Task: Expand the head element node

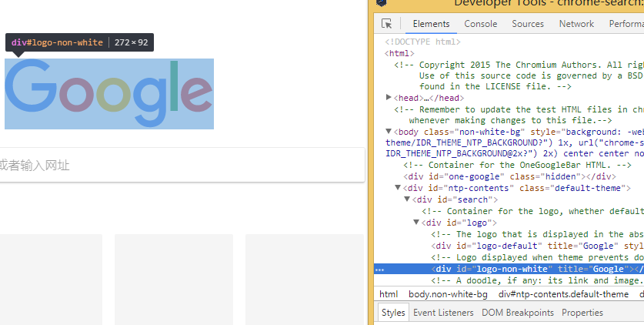Action: click(x=389, y=97)
